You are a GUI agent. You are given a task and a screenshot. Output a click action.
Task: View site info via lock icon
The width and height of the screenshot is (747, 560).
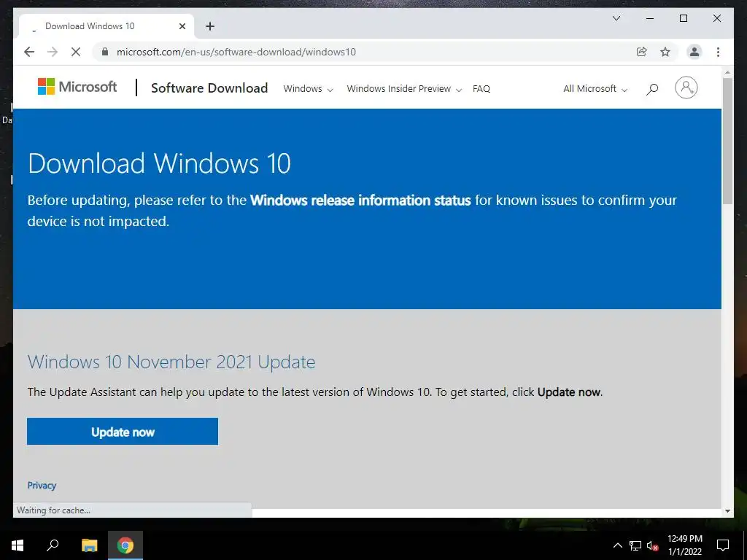pos(105,52)
